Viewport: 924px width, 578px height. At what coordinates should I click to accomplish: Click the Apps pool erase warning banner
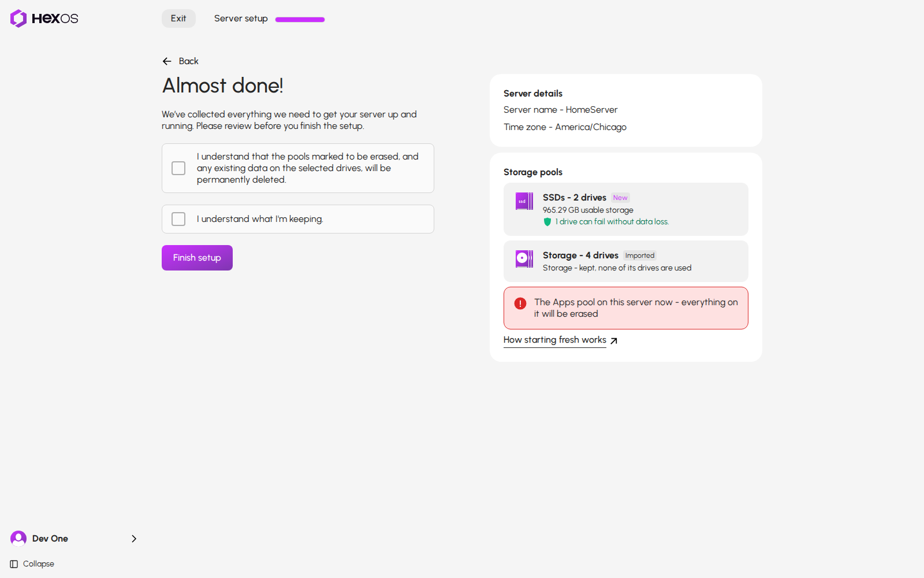click(x=626, y=308)
